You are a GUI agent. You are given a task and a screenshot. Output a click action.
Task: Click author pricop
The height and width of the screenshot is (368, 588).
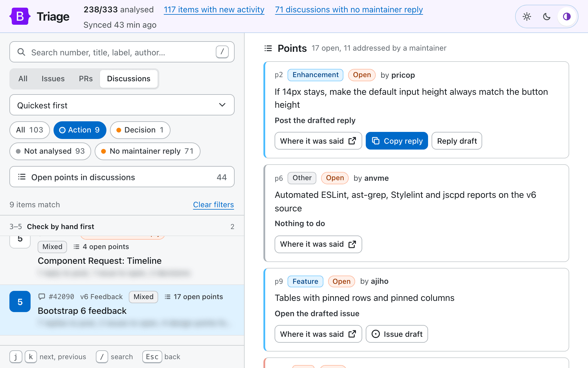pos(403,75)
